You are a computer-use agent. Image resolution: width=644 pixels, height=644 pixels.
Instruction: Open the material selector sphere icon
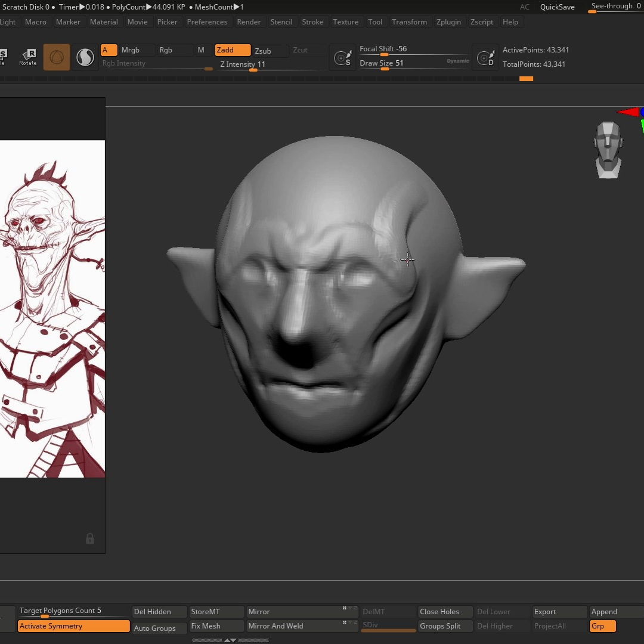click(85, 57)
